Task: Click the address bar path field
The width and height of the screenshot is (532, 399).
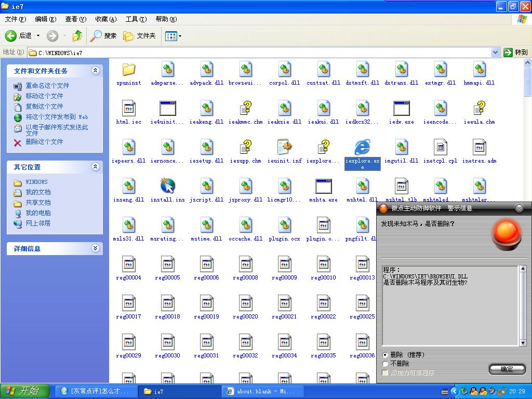Action: pos(260,52)
